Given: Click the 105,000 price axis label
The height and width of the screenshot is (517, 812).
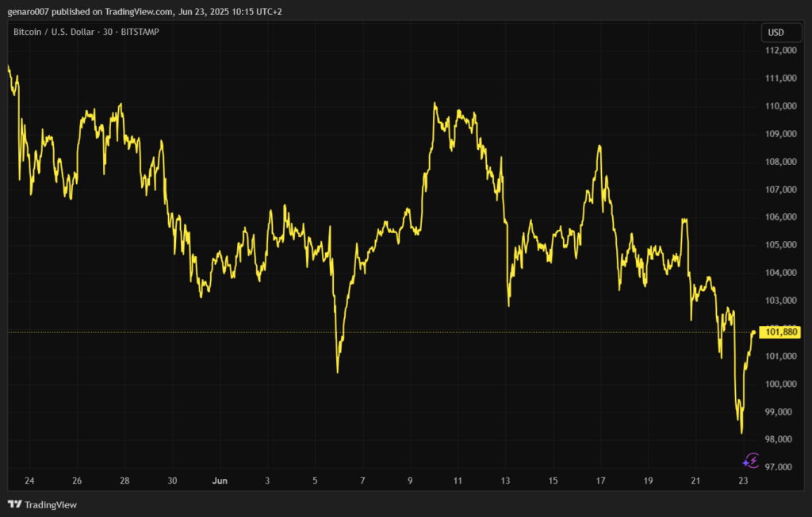Looking at the screenshot, I should coord(780,245).
